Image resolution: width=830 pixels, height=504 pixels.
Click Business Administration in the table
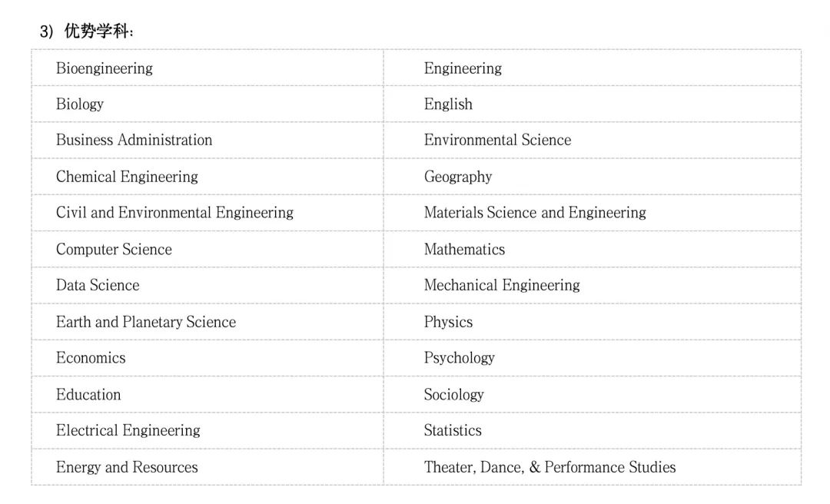134,141
